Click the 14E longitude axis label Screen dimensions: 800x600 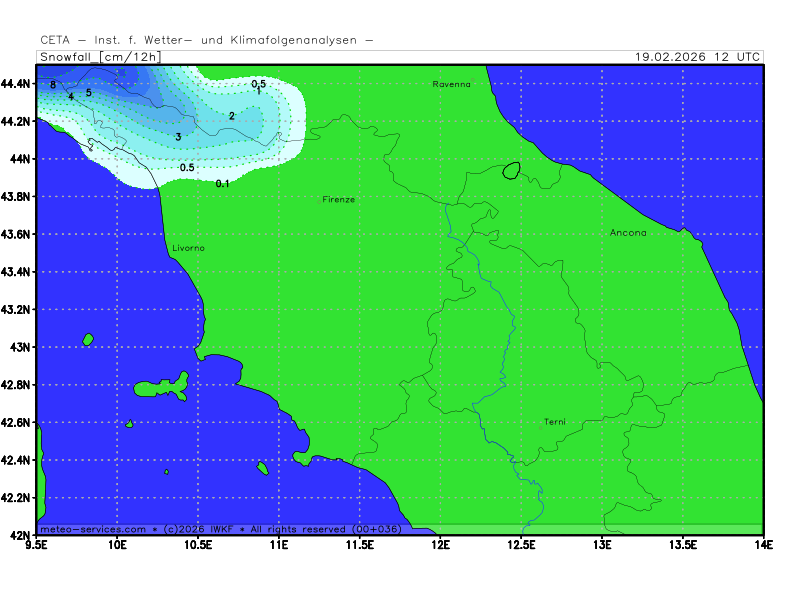pyautogui.click(x=763, y=546)
